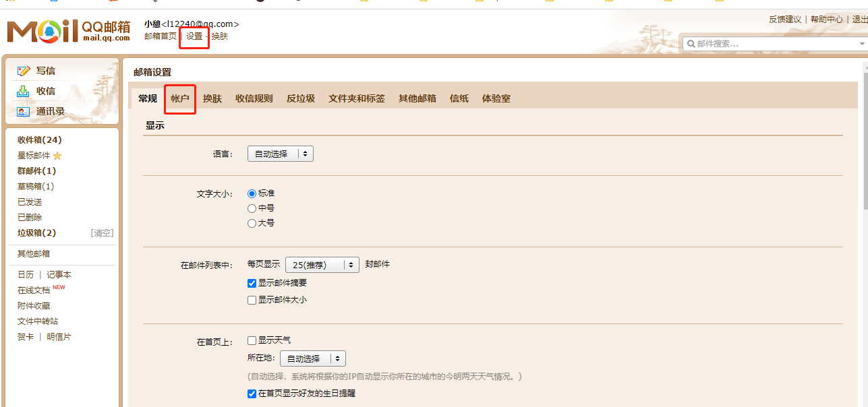Open the 收信规则 tab
This screenshot has width=868, height=407.
[254, 98]
